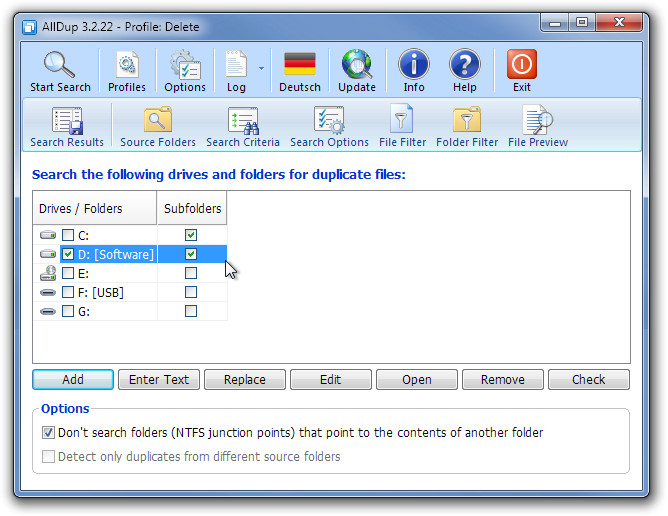668x516 pixels.
Task: Switch to the Search Options tab
Action: click(x=329, y=127)
